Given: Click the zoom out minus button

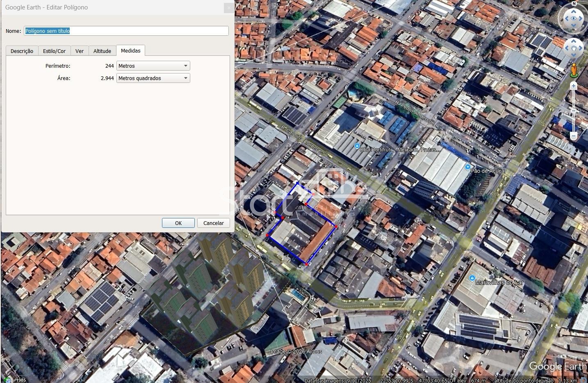Looking at the screenshot, I should [x=574, y=136].
